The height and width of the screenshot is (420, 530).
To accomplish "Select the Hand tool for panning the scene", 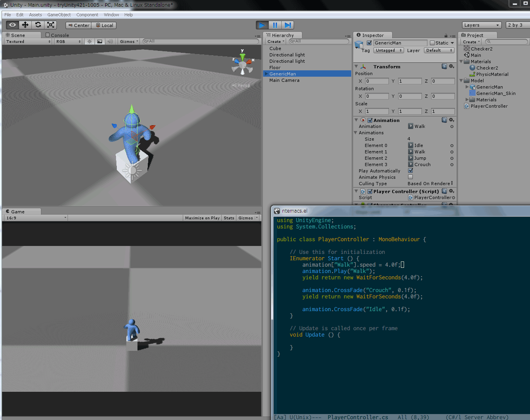I will pos(12,25).
